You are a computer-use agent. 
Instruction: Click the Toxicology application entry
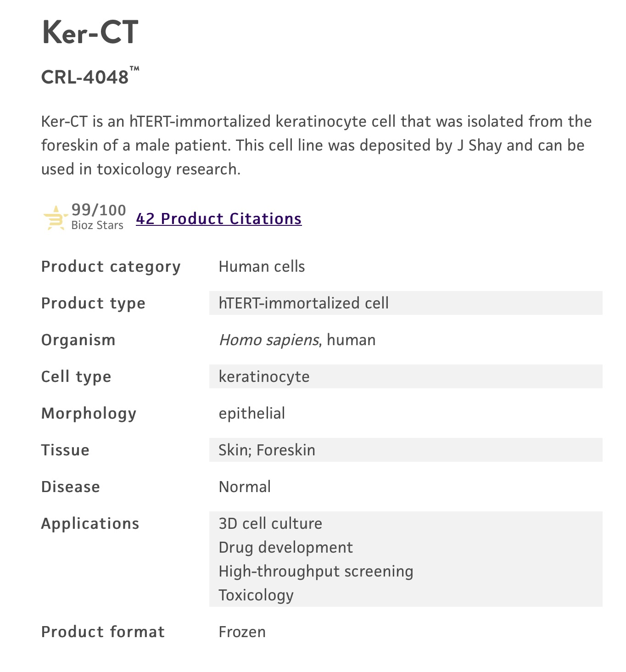pyautogui.click(x=256, y=595)
